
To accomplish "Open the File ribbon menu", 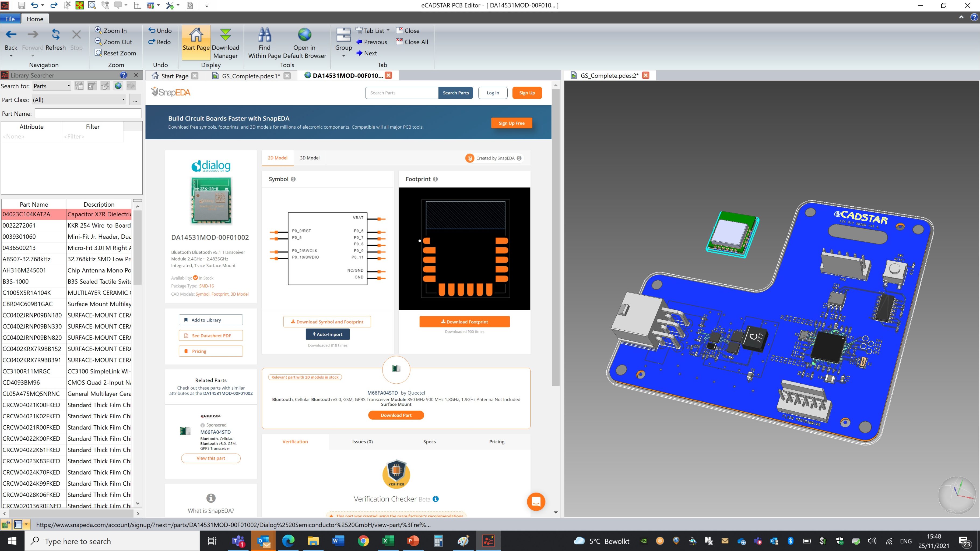I will pyautogui.click(x=10, y=19).
